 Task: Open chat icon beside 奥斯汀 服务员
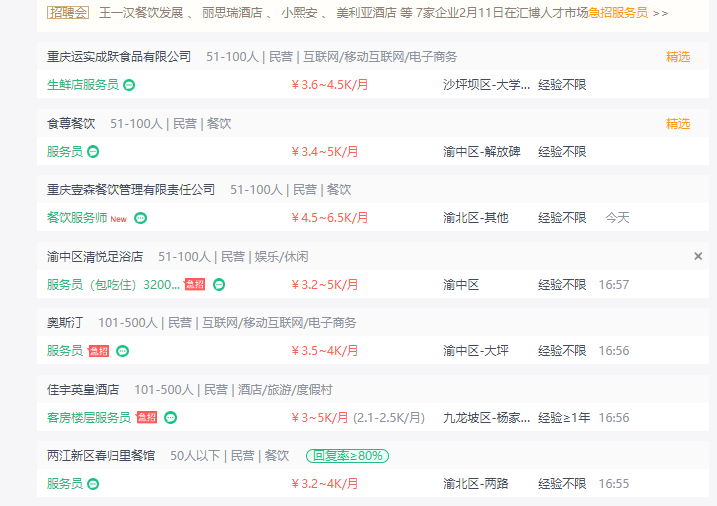[x=123, y=351]
